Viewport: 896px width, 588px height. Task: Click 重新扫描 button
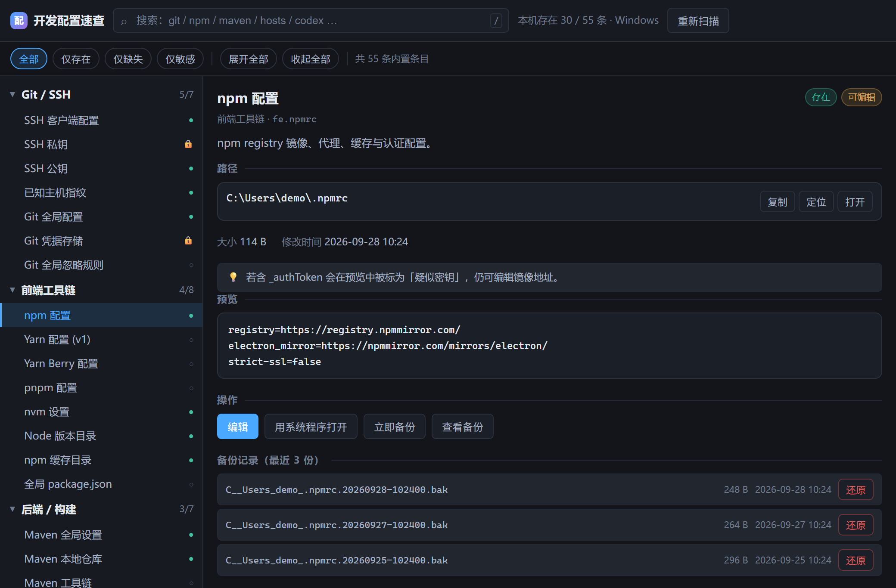[698, 21]
